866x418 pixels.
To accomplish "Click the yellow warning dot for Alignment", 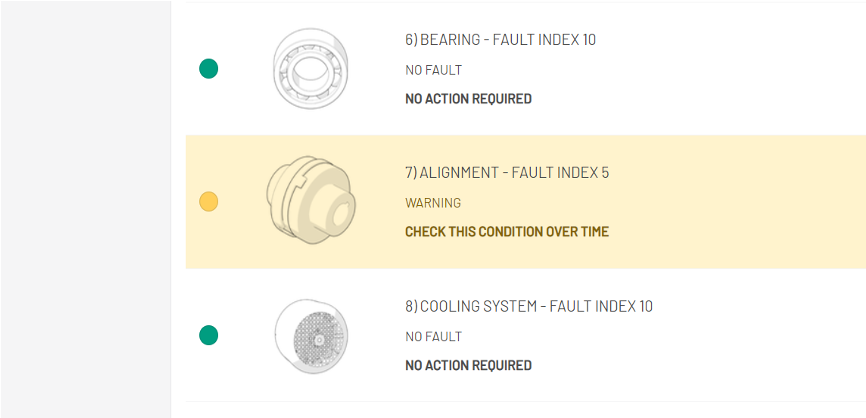I will 208,202.
